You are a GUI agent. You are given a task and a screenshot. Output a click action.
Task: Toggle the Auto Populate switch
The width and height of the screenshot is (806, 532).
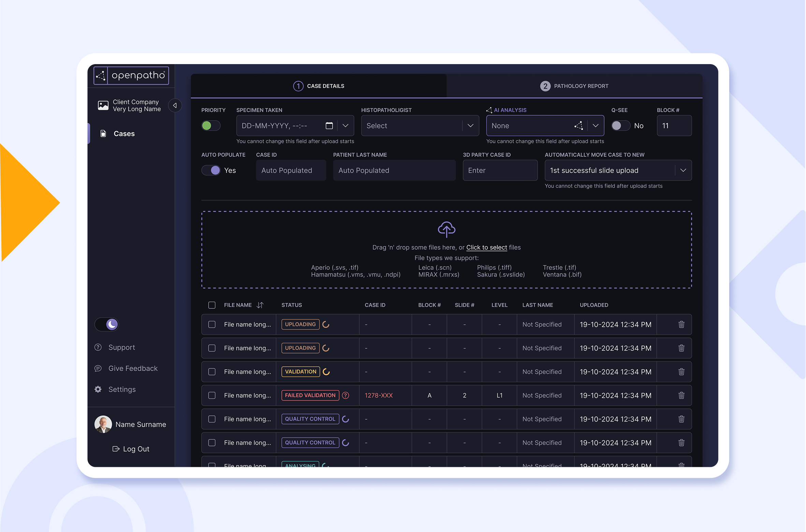(211, 170)
